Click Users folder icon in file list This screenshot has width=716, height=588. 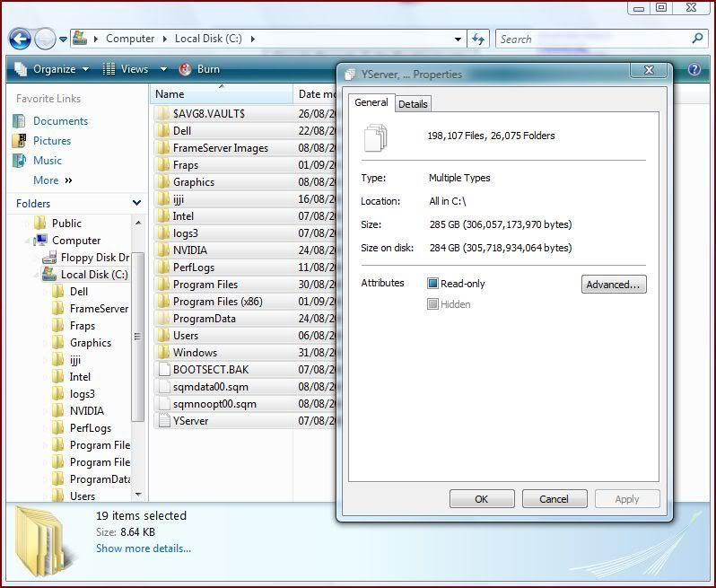tap(163, 336)
